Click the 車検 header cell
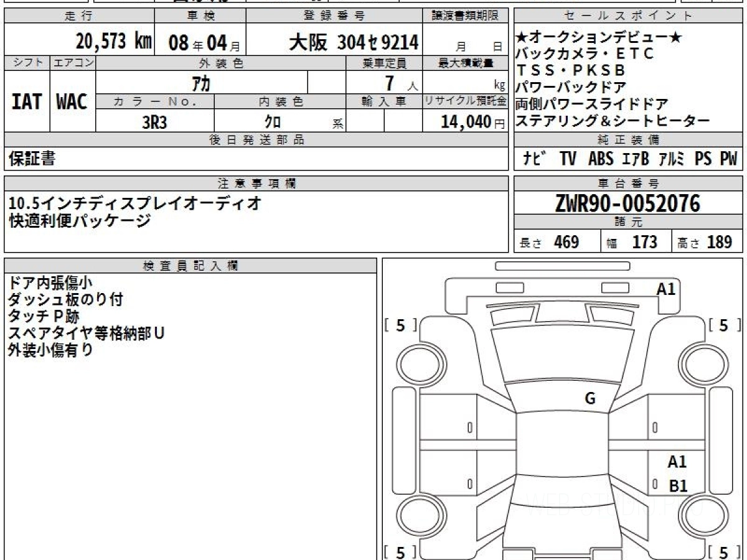This screenshot has width=747, height=560. tap(200, 16)
